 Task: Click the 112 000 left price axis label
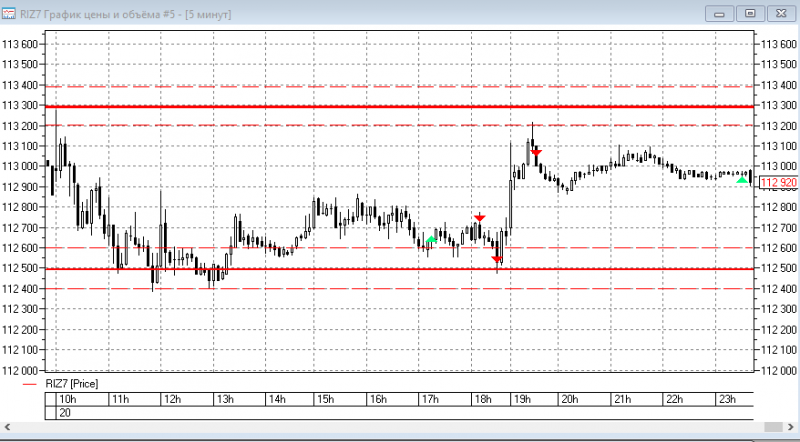(x=20, y=371)
